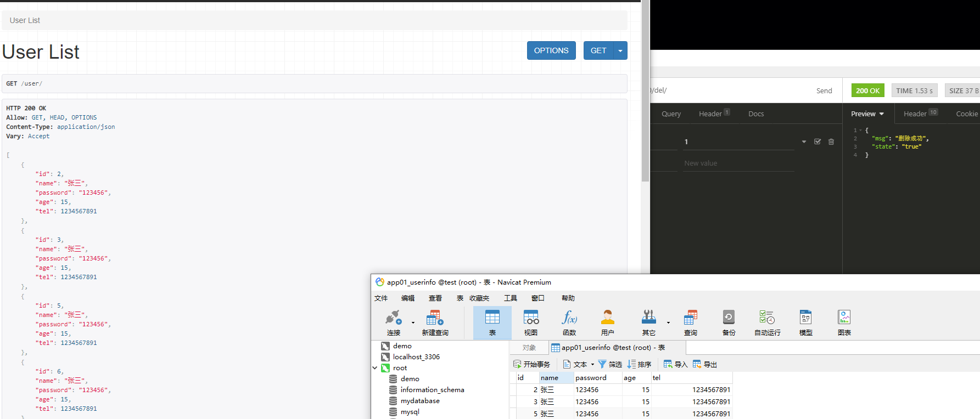980x419 pixels.
Task: Switch to the response Header tab
Action: (x=921, y=114)
